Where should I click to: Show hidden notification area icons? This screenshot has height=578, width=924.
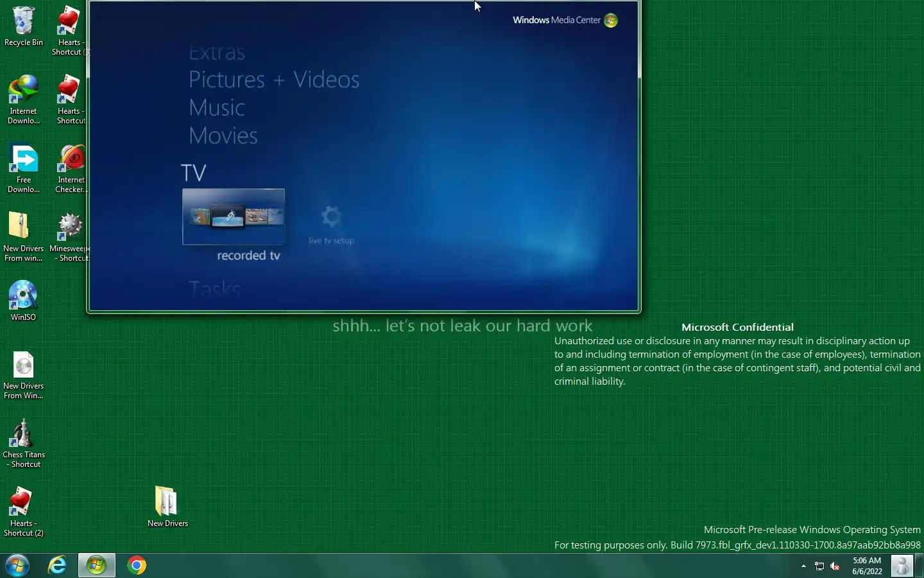click(x=803, y=566)
